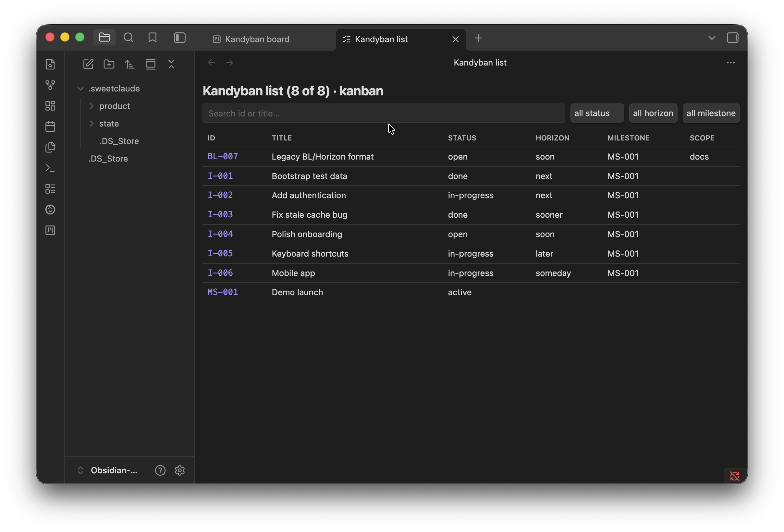Open the help icon
The image size is (784, 532).
pyautogui.click(x=160, y=470)
